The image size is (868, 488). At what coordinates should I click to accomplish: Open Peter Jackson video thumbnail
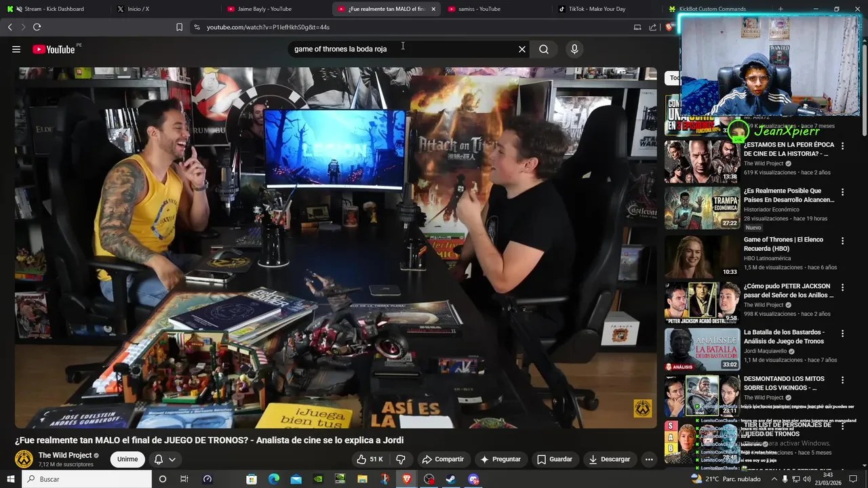coord(702,302)
